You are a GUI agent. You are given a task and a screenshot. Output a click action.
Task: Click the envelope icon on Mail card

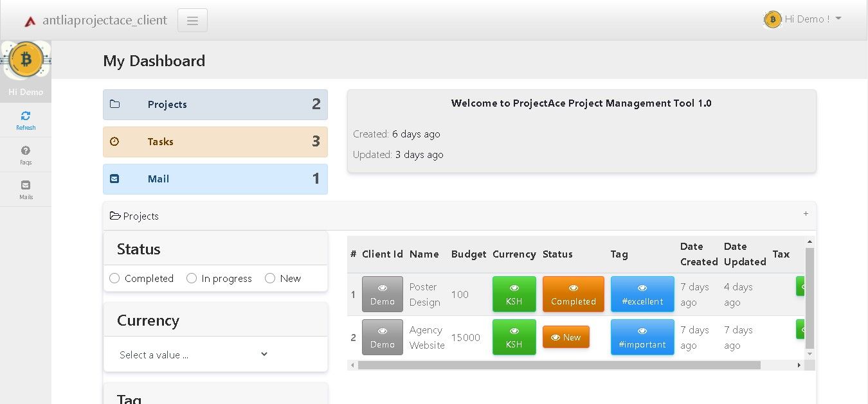pyautogui.click(x=114, y=179)
